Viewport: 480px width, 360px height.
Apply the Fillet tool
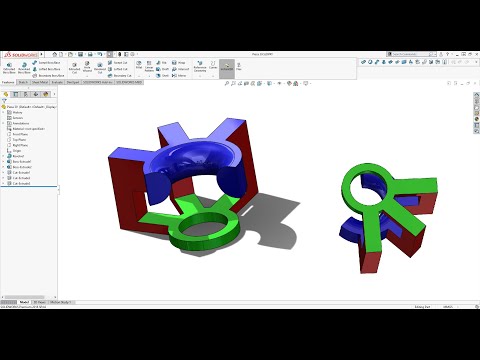click(139, 65)
